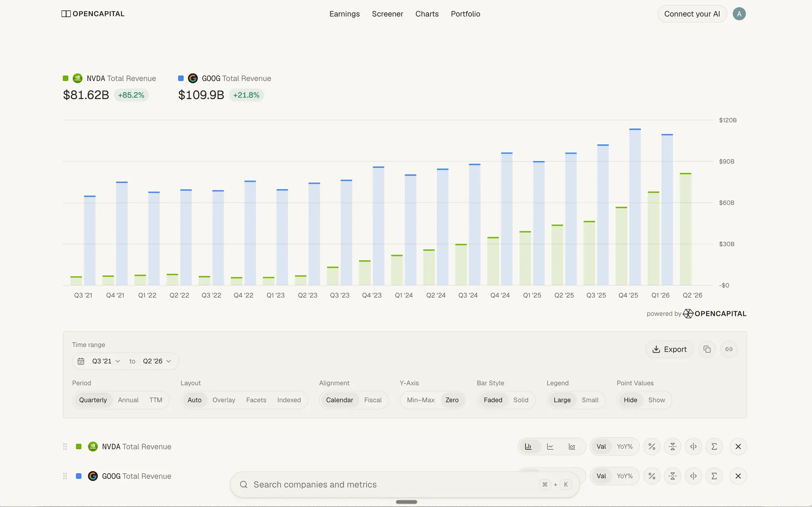Click the Google logo in the series row

point(93,476)
